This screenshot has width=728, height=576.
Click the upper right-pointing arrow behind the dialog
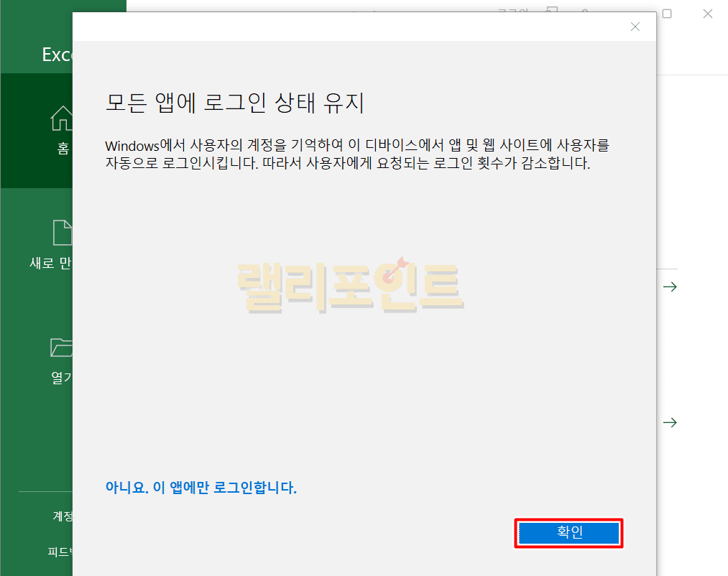pos(670,287)
